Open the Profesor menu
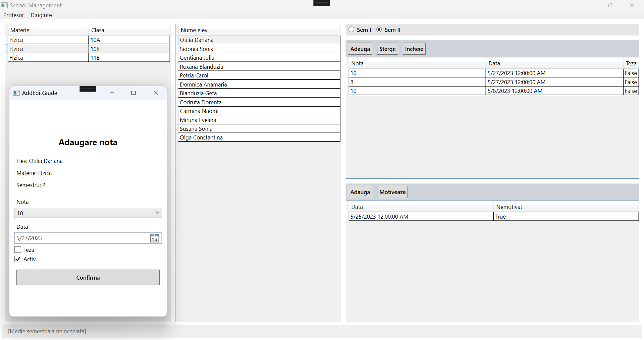The width and height of the screenshot is (644, 340). [13, 15]
